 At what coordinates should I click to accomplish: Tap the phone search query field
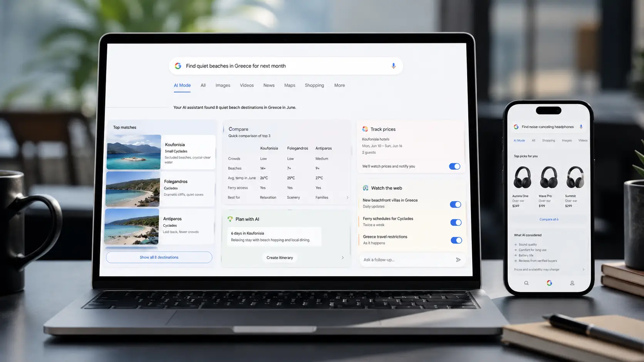click(x=548, y=127)
